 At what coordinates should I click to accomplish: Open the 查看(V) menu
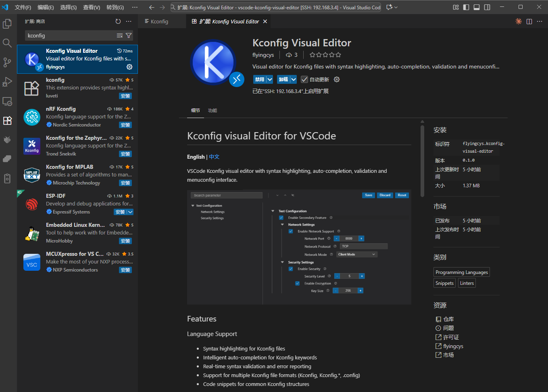point(92,7)
